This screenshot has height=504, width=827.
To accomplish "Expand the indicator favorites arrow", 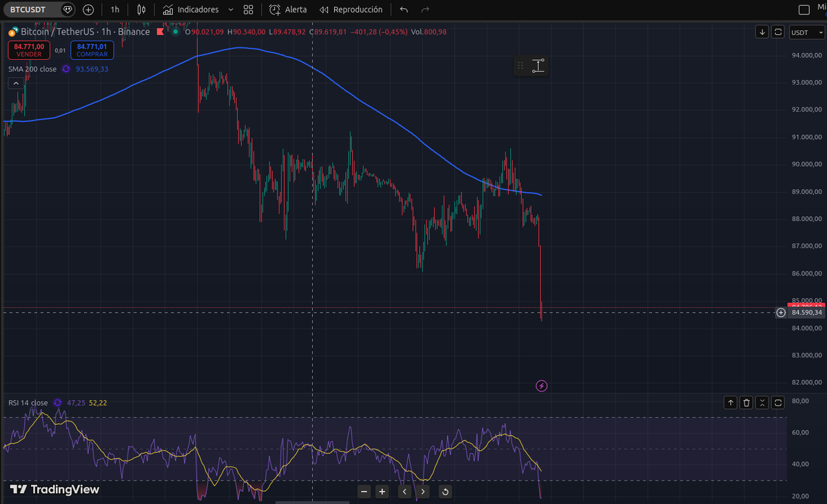I will pyautogui.click(x=230, y=10).
